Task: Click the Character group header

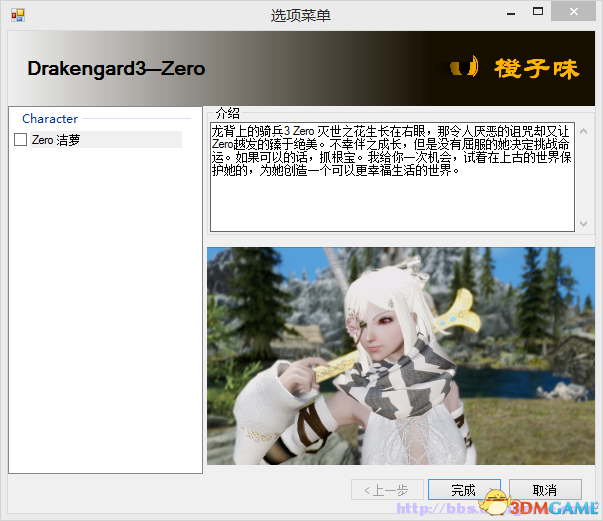Action: click(50, 118)
